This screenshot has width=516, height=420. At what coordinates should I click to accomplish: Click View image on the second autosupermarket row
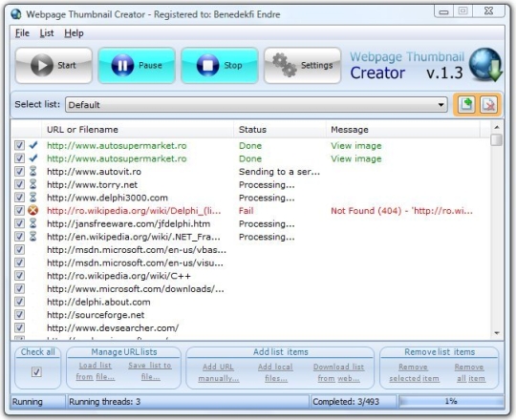click(x=356, y=158)
